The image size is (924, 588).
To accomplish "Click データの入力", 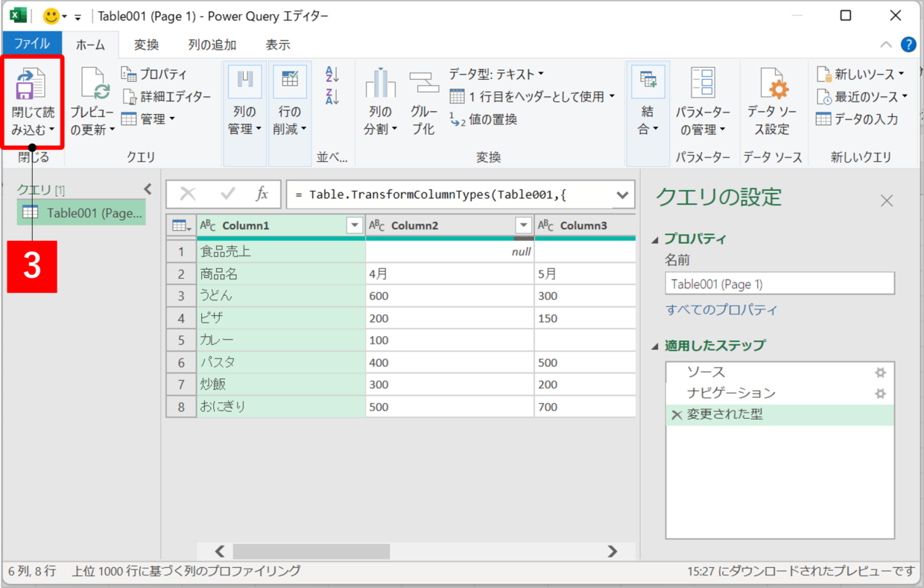I will pyautogui.click(x=857, y=118).
